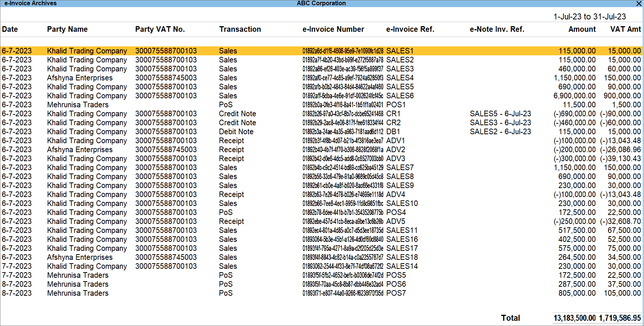Click the 8-7-2023 date in the POS6 row
The width and height of the screenshot is (644, 326).
(17, 284)
